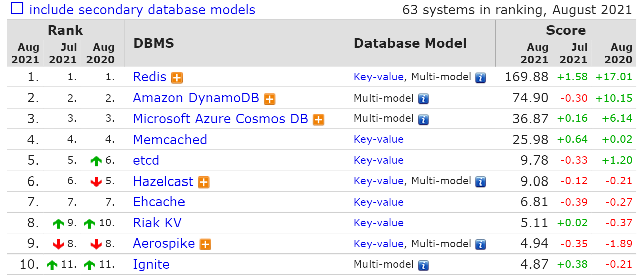
Task: Click the Ignite DBMS link
Action: point(151,265)
